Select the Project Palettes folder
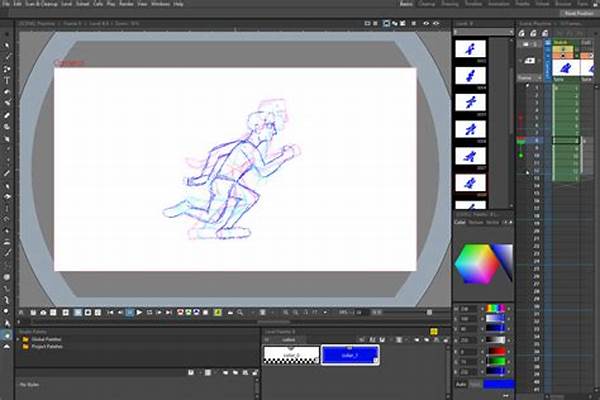The width and height of the screenshot is (600, 400). [47, 346]
